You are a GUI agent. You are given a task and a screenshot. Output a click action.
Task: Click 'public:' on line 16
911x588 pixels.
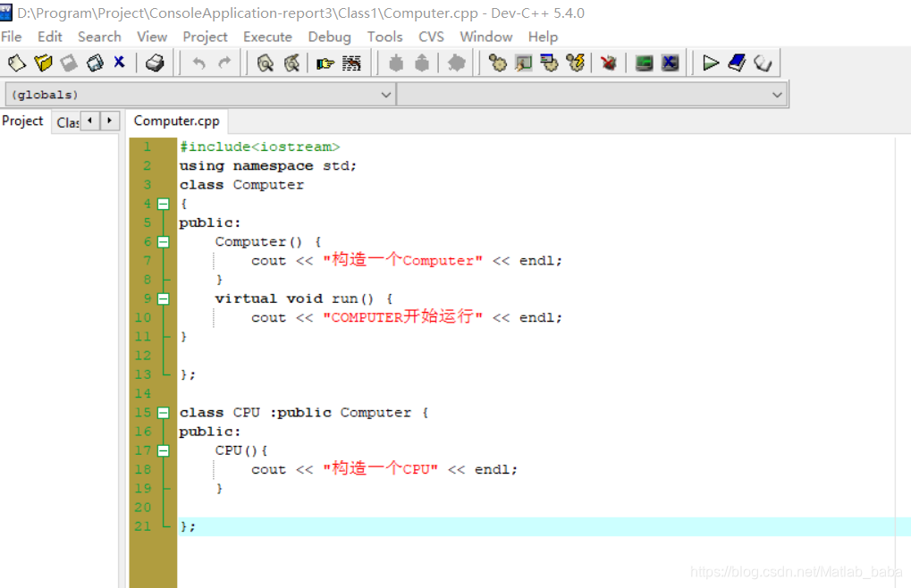click(x=210, y=432)
